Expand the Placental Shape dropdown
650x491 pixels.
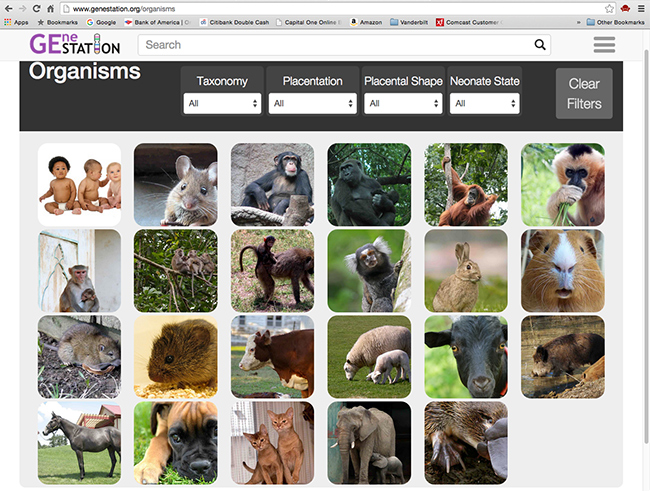(x=403, y=103)
